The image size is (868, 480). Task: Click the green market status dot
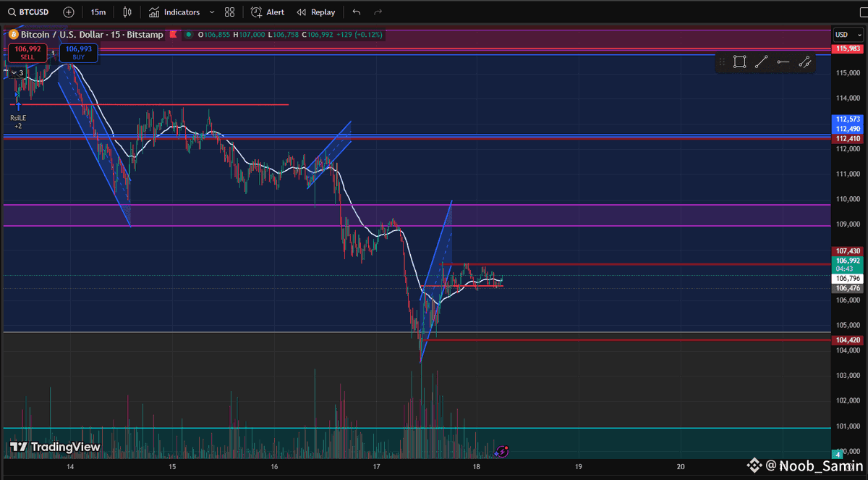coord(188,35)
